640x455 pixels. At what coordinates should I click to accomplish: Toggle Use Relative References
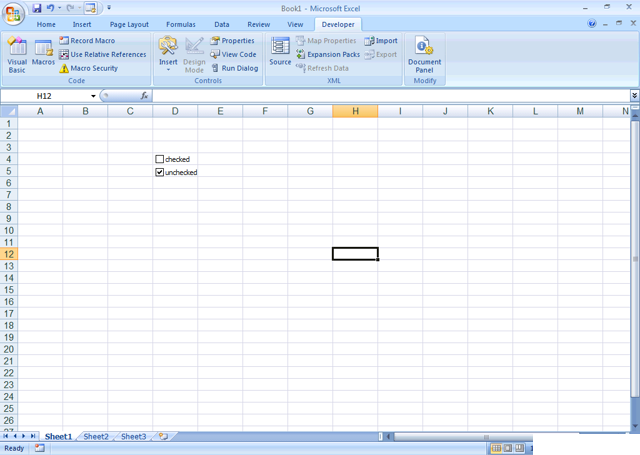102,55
